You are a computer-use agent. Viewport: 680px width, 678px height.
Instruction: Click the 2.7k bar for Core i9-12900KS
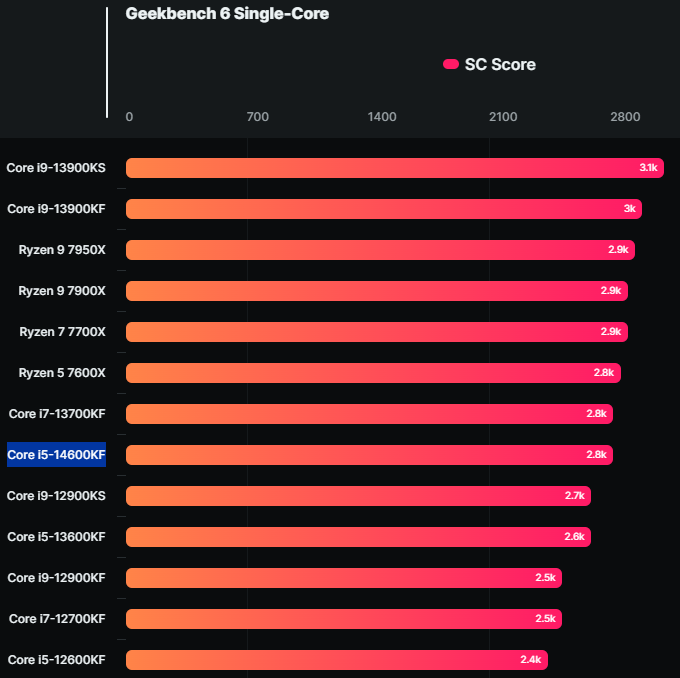click(x=358, y=496)
